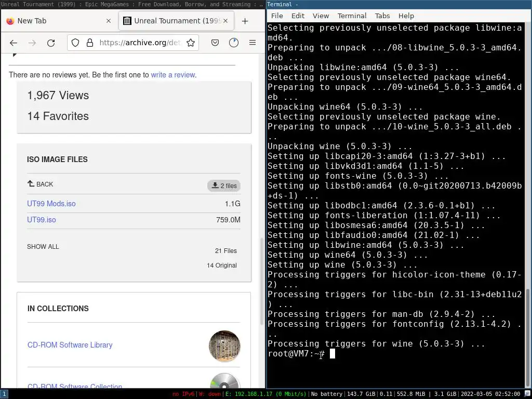
Task: Open the Terminal menu in terminal
Action: tap(352, 16)
